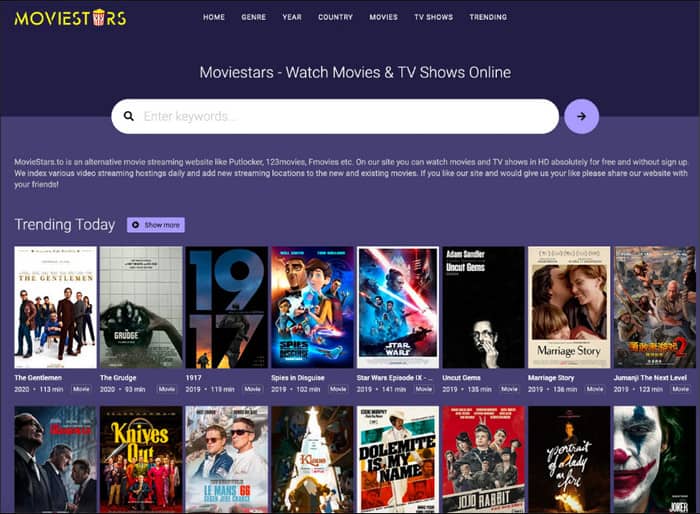Click the Uncut Gems title link
The height and width of the screenshot is (514, 700).
pos(461,378)
